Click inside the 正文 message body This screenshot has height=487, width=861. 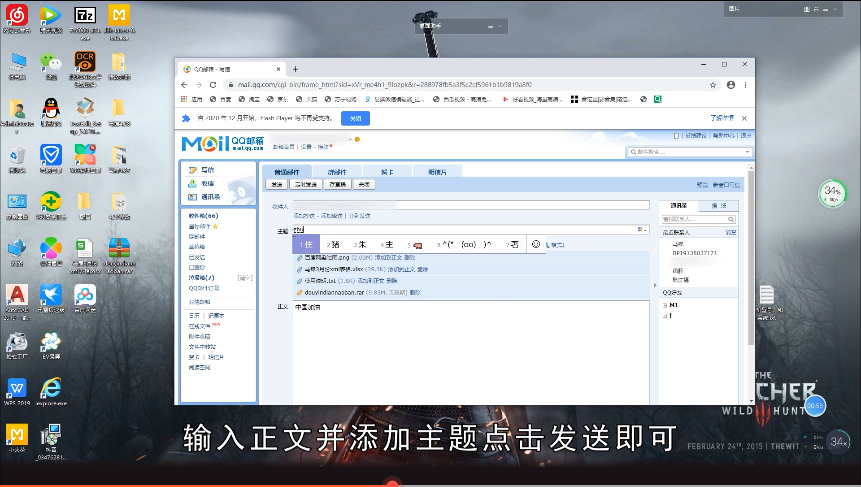471,352
